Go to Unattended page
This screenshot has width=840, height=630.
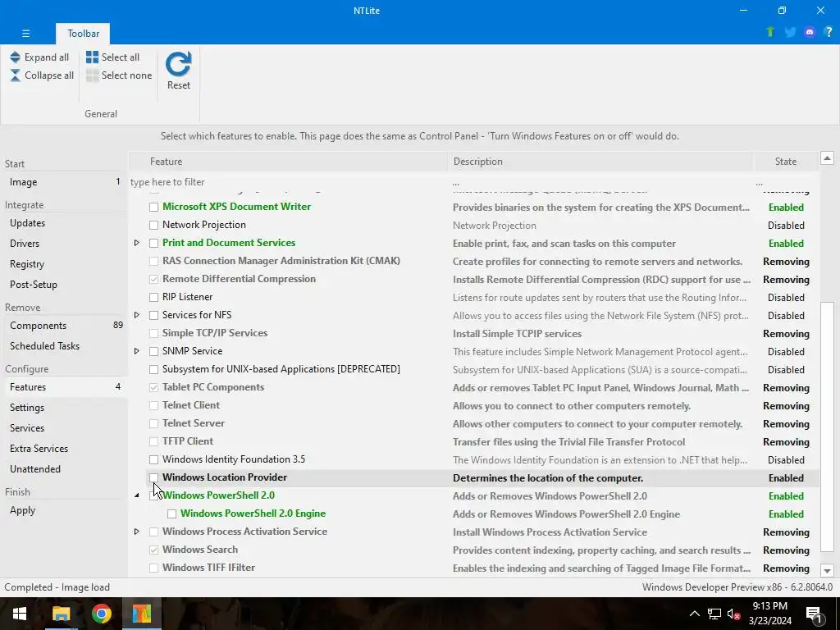(64, 469)
